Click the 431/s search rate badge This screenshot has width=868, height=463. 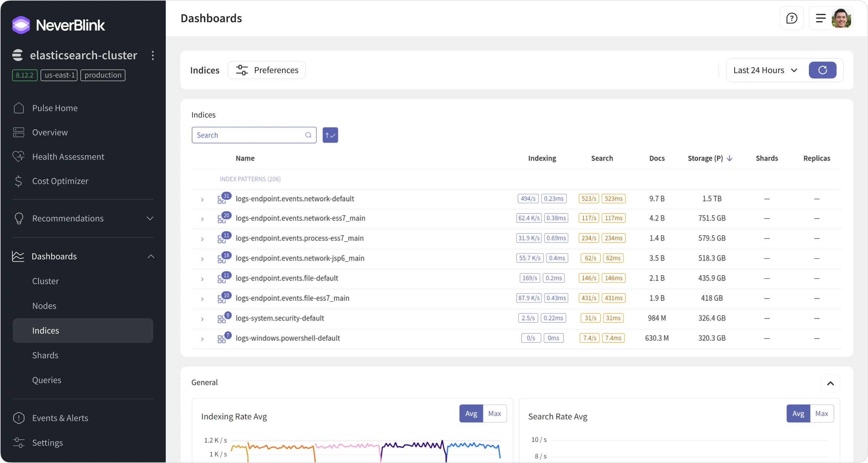(589, 298)
